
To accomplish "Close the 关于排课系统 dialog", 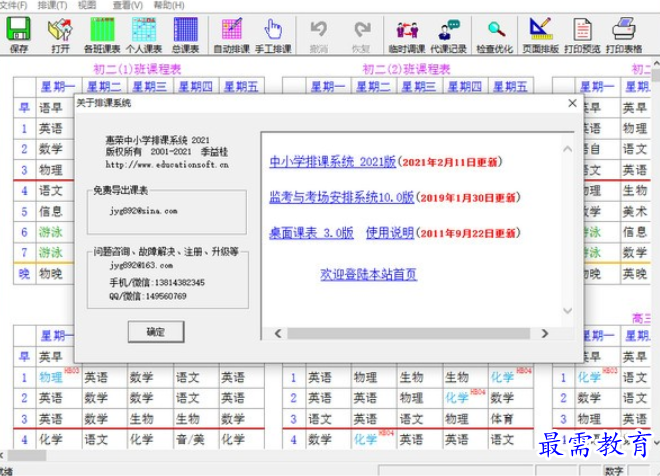I will click(572, 103).
